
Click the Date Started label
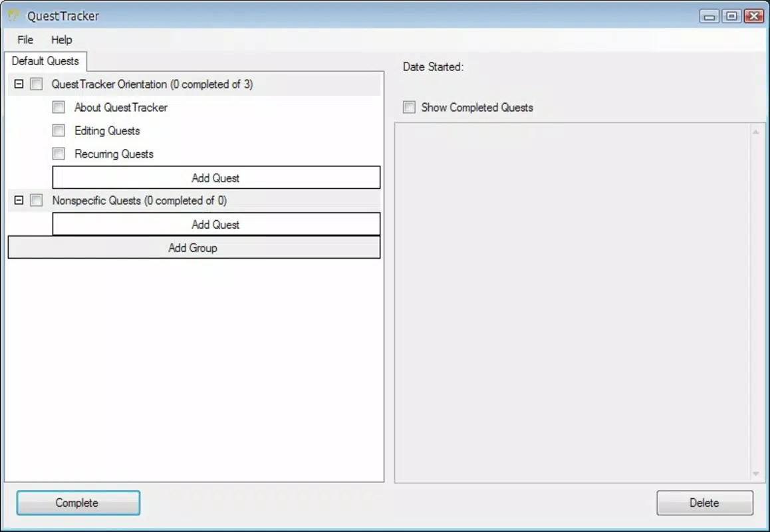[433, 66]
